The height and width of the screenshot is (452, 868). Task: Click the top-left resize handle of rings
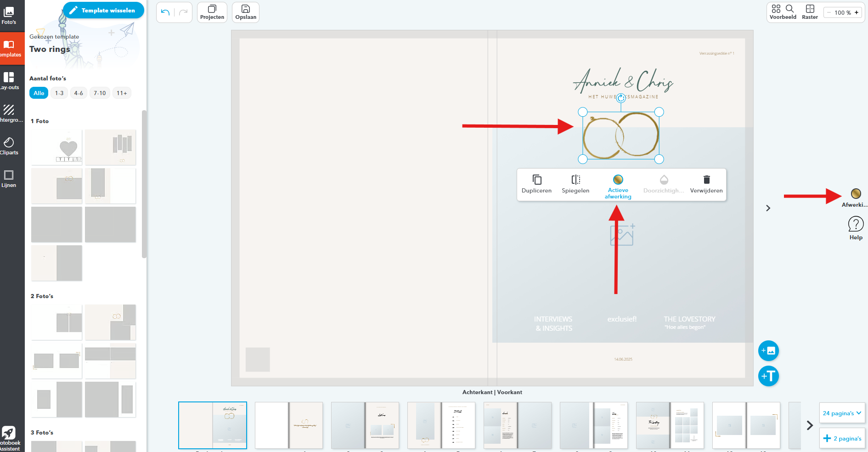[x=583, y=112]
